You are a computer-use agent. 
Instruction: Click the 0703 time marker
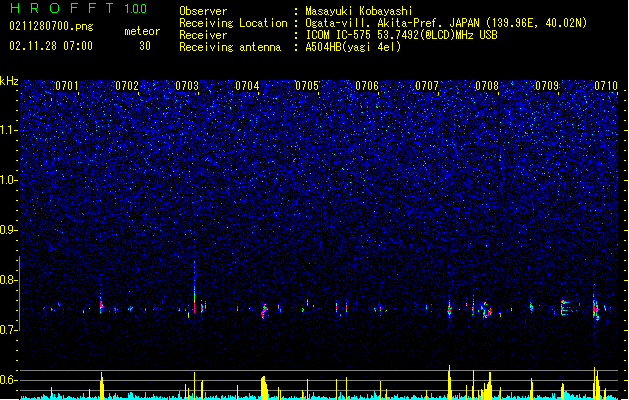coord(187,86)
